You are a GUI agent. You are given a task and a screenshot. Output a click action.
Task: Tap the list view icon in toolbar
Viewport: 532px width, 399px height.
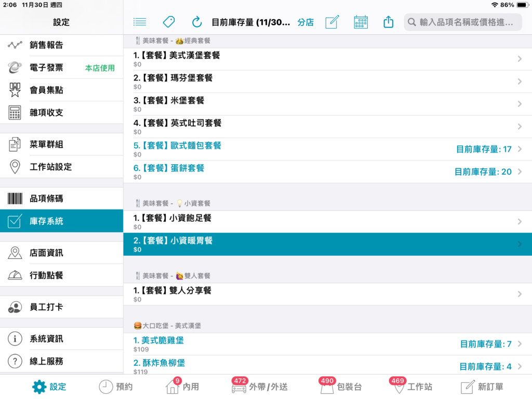(139, 22)
